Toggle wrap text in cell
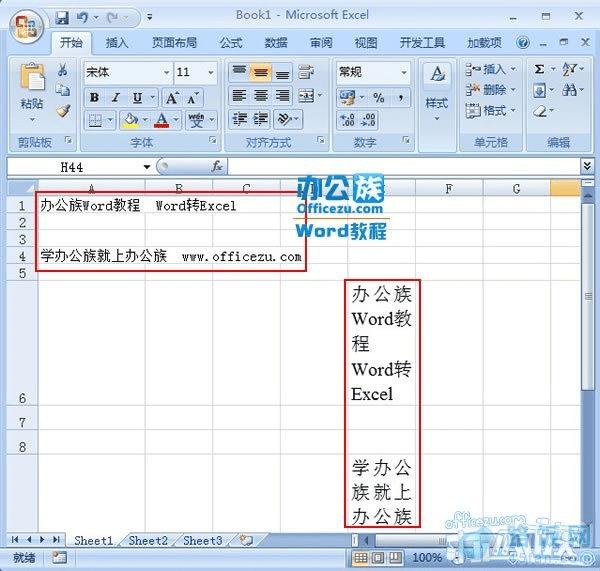 point(307,72)
